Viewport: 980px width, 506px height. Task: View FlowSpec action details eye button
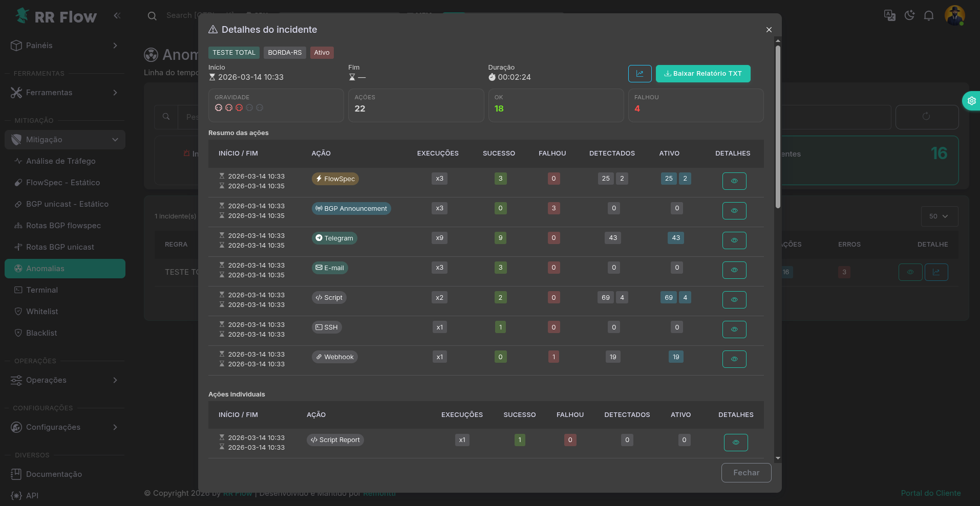734,181
